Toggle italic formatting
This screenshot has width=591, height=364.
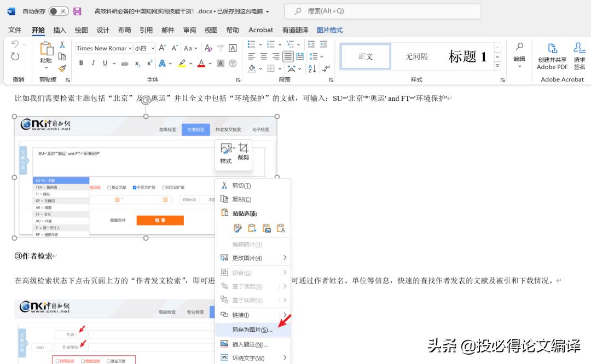[93, 63]
